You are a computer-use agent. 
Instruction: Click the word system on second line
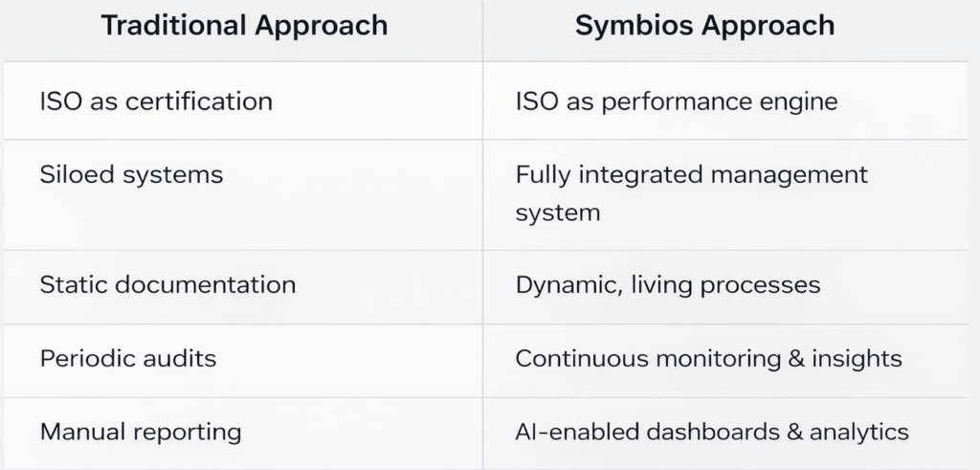click(558, 213)
